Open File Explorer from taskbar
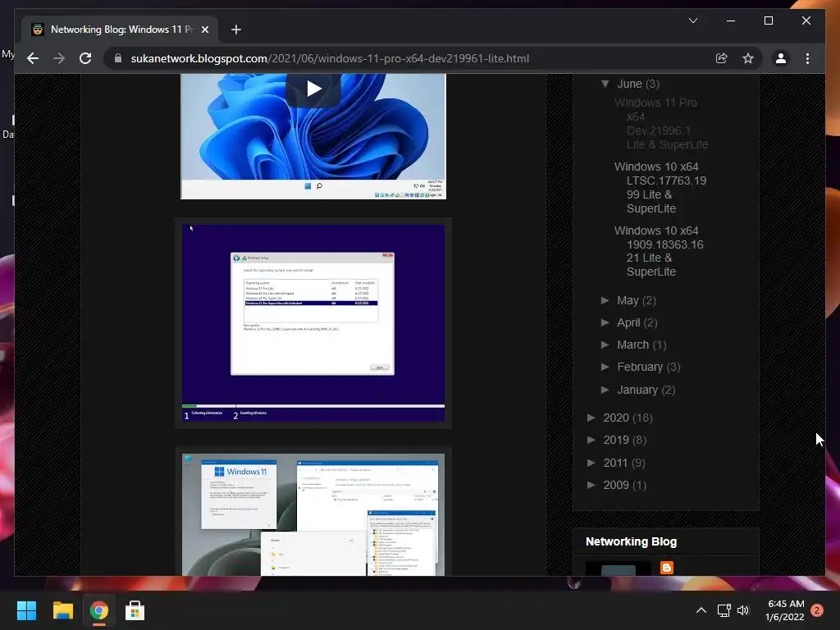The height and width of the screenshot is (630, 840). click(62, 610)
